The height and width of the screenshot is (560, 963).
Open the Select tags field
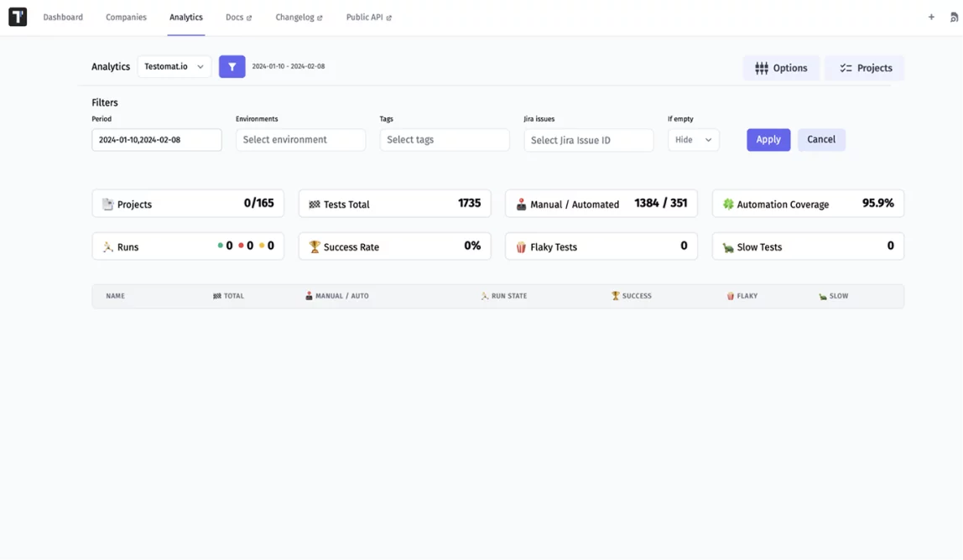pyautogui.click(x=444, y=140)
